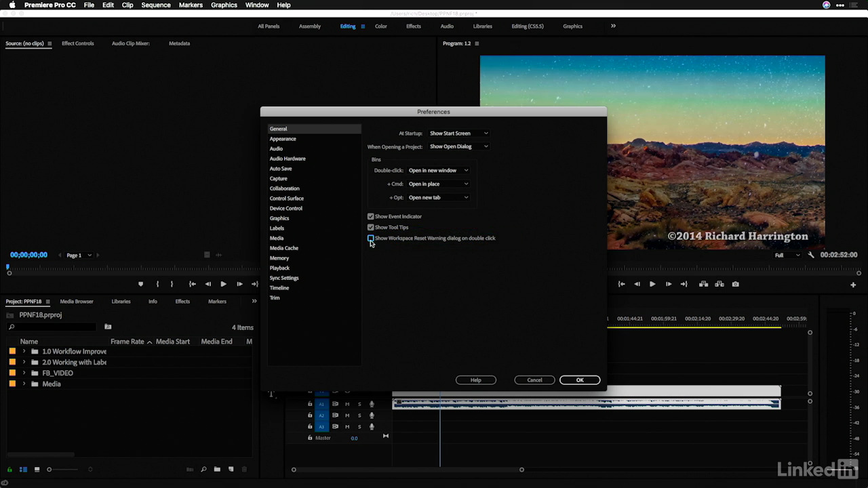Open the + Opt bins dropdown
This screenshot has width=868, height=488.
tap(438, 197)
